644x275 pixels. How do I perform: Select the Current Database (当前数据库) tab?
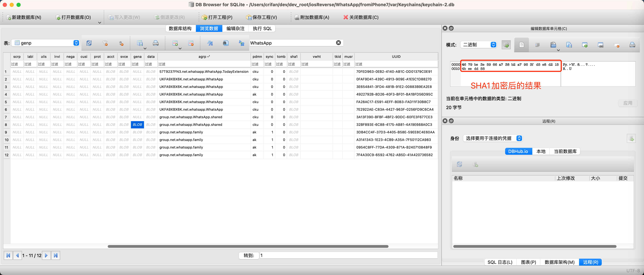565,151
